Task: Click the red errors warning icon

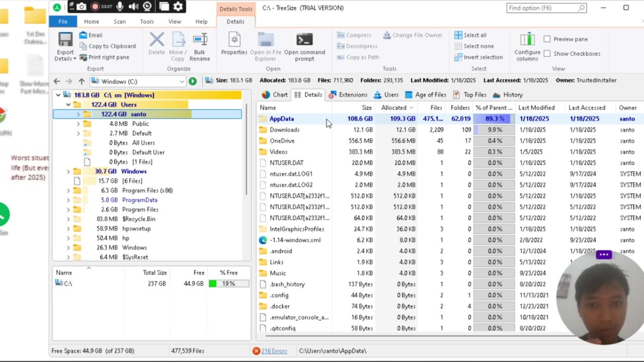Action: pyautogui.click(x=257, y=351)
